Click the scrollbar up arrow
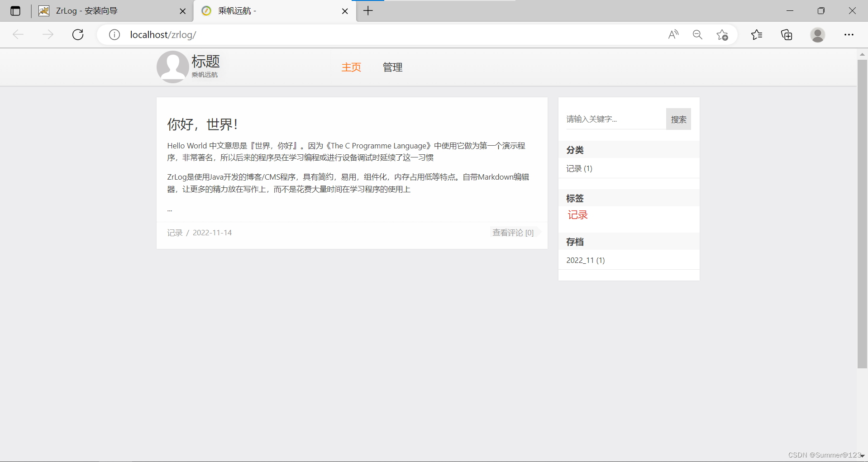 (862, 54)
